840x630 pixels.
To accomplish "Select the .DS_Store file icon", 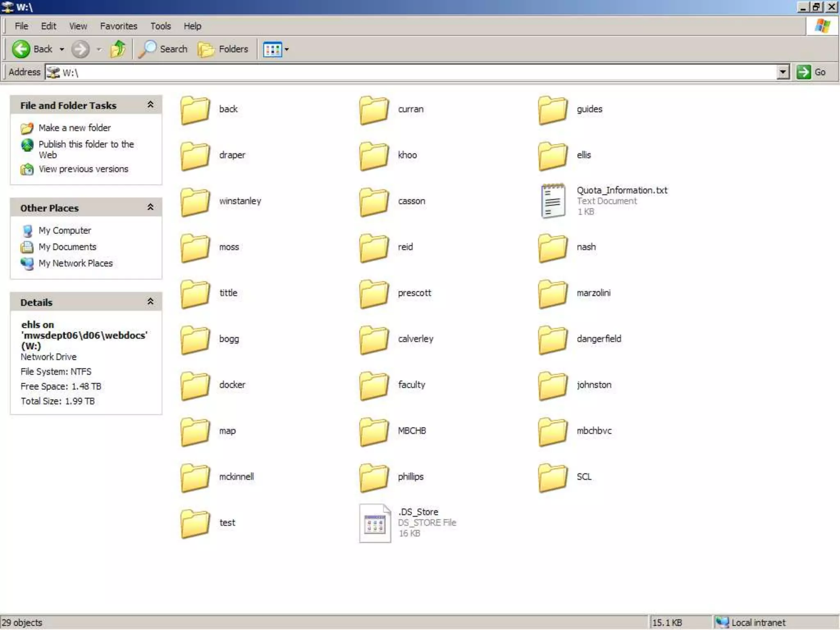I will click(374, 523).
